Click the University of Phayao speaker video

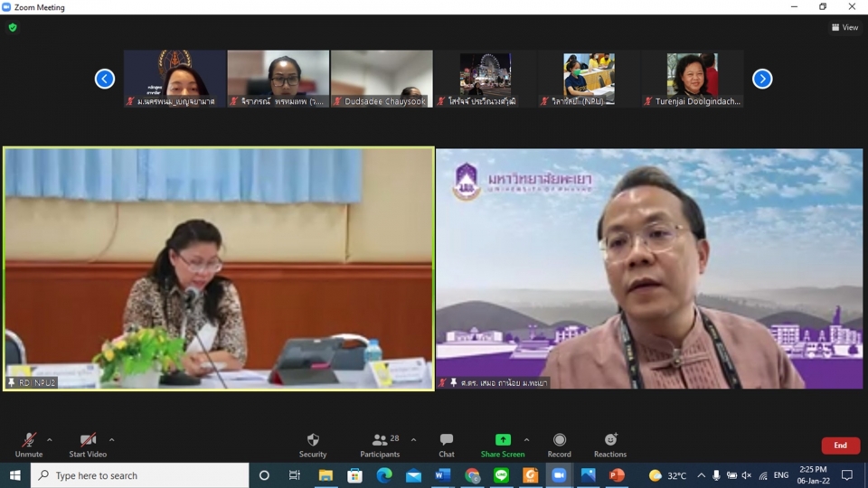click(649, 269)
